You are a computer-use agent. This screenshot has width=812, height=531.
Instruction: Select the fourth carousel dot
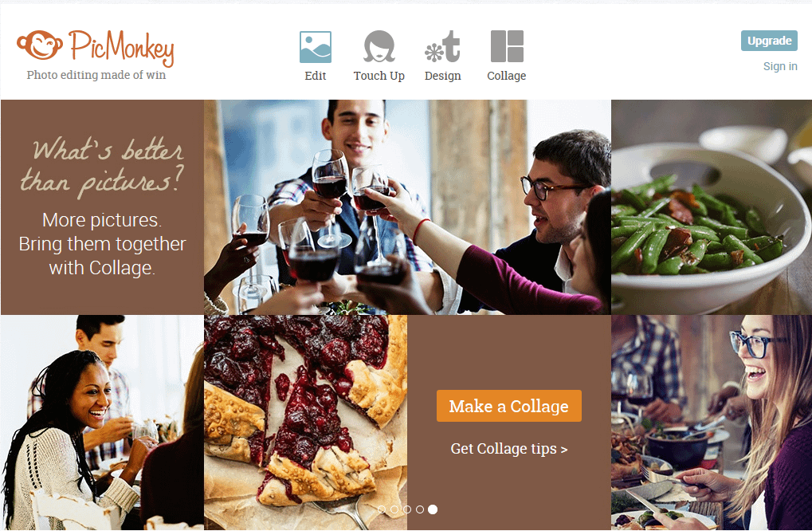(x=420, y=509)
